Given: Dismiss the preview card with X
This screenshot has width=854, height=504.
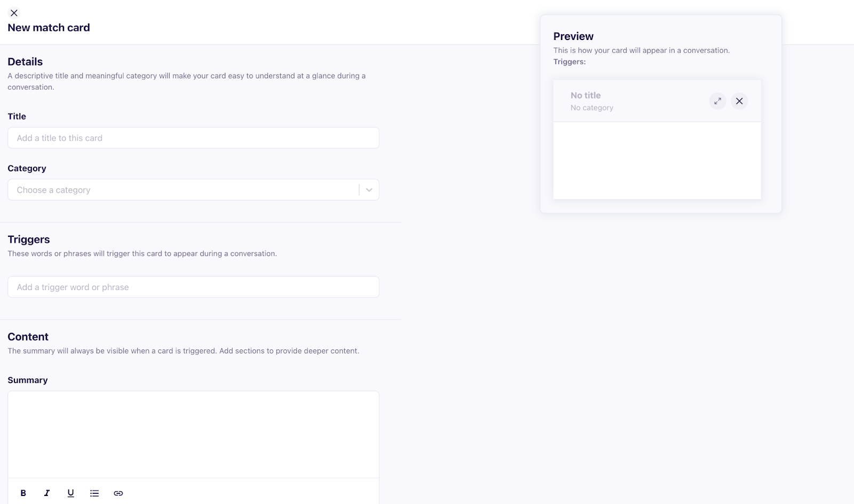Looking at the screenshot, I should click(739, 101).
